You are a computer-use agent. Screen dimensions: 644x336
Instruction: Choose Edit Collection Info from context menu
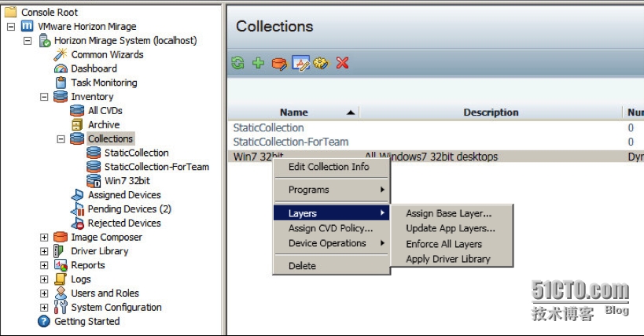(x=331, y=167)
